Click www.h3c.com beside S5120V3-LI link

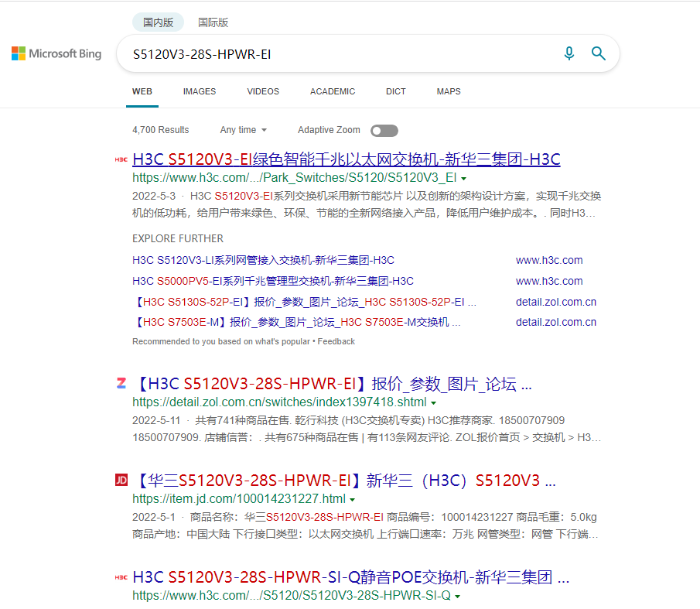coord(549,260)
